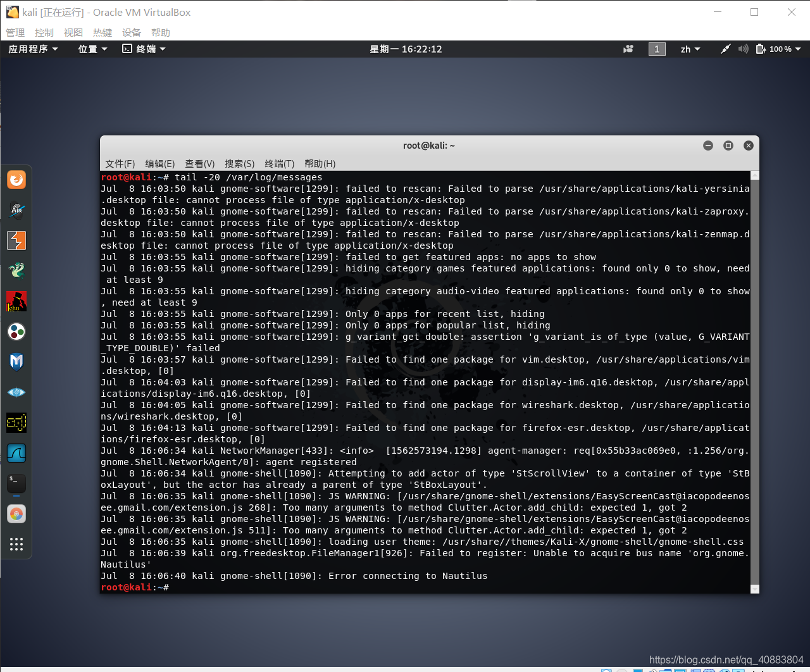
Task: Open terminal 终端(T) menu
Action: point(279,163)
